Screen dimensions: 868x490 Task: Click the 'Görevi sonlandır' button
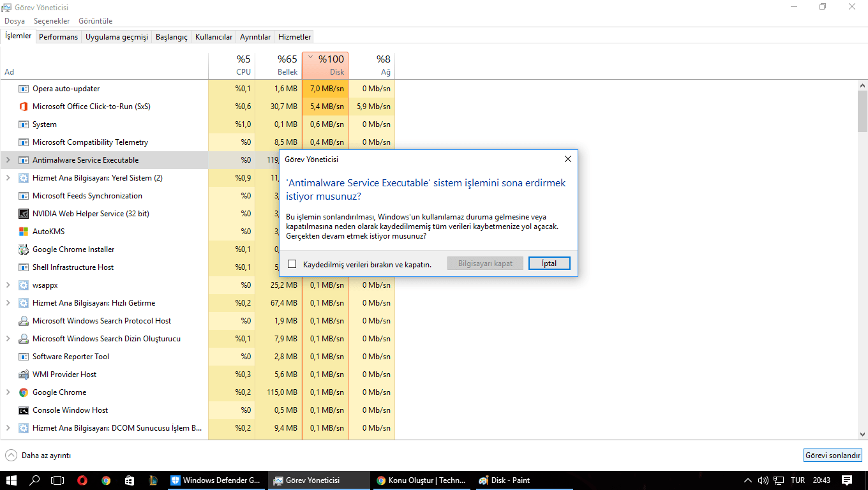point(833,456)
